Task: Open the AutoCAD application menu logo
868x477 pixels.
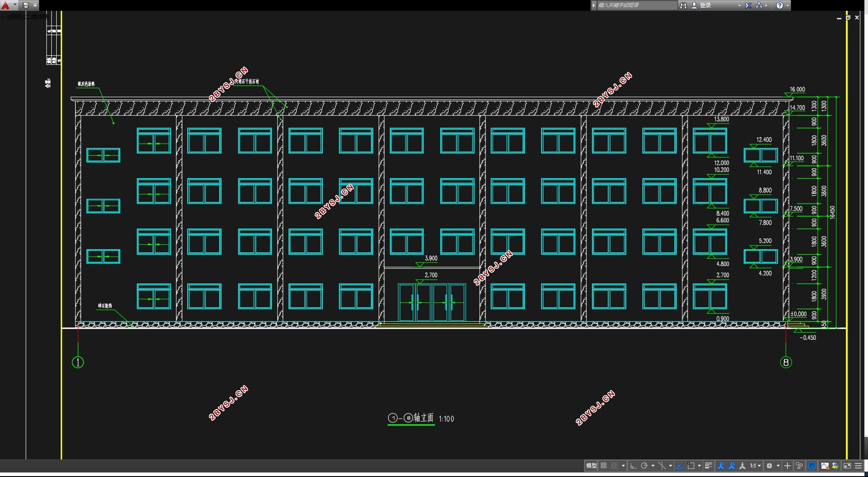Action: (x=5, y=5)
